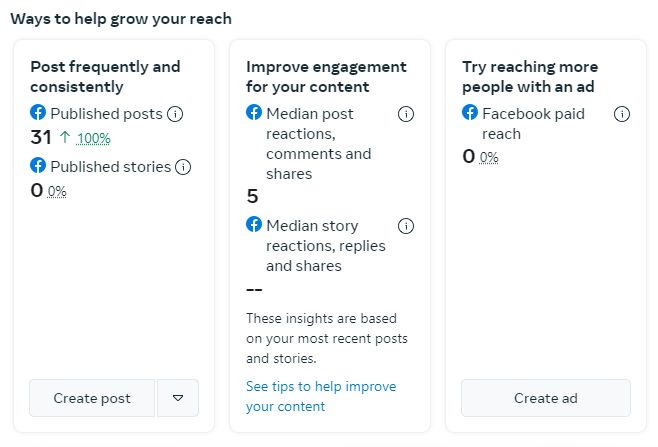Click Facebook logo beside Median story reactions

point(254,225)
